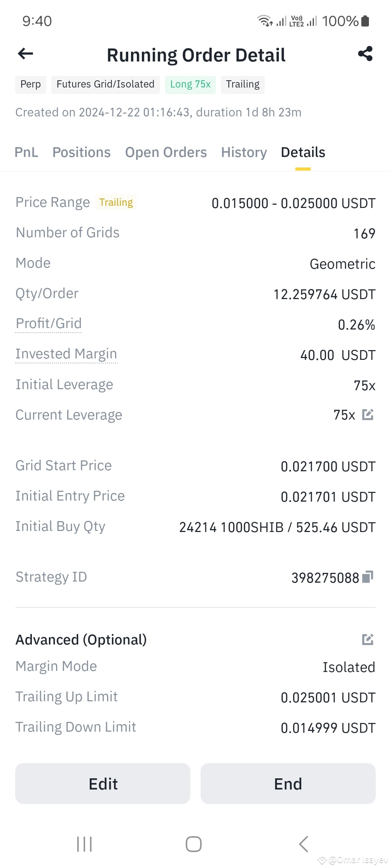Open the Positions tab

[x=81, y=152]
